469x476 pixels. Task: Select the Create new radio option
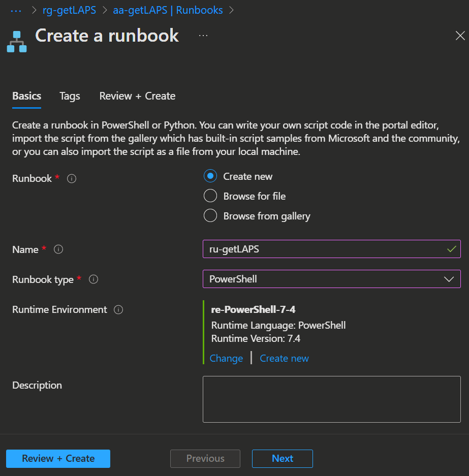click(x=210, y=176)
